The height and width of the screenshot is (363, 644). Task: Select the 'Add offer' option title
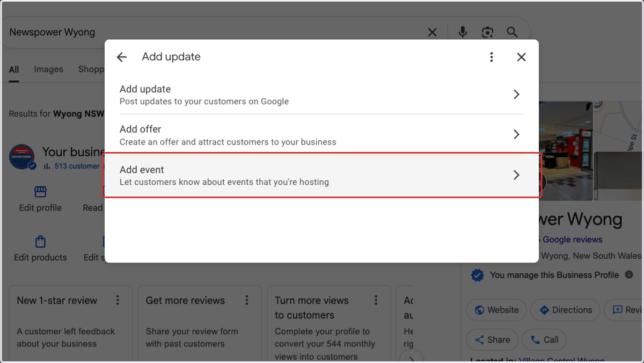(140, 129)
